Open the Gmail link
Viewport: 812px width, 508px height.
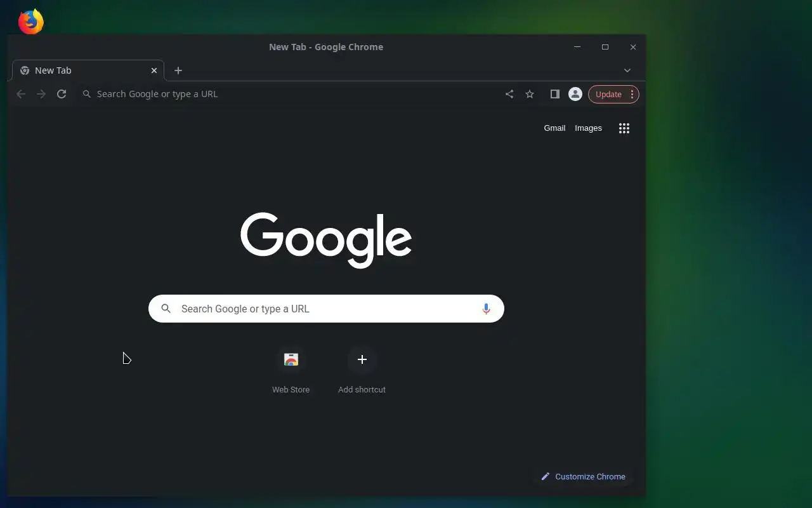click(x=554, y=128)
